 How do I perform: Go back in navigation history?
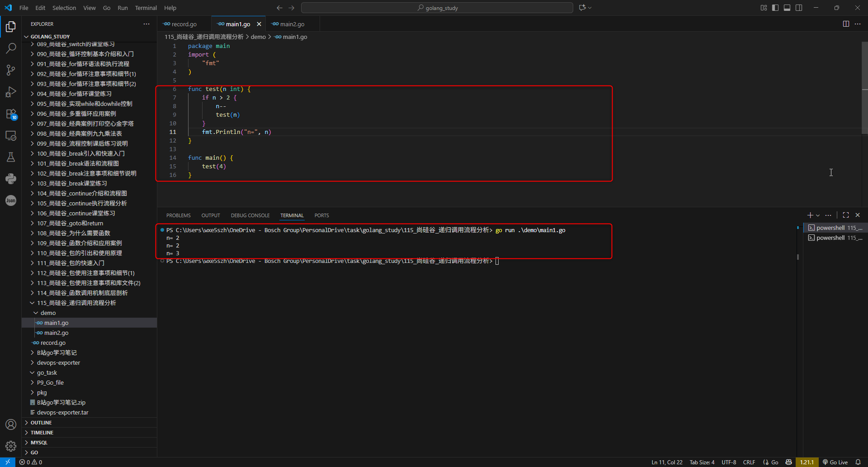(x=279, y=8)
